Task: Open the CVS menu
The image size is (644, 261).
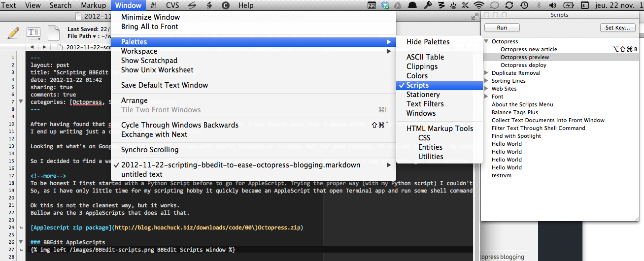Action: pyautogui.click(x=172, y=5)
